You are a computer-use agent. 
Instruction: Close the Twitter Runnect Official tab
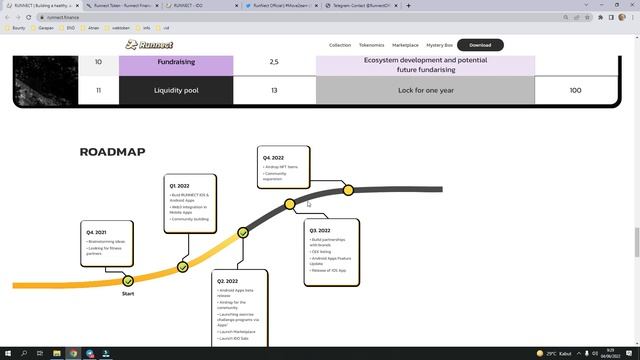316,6
